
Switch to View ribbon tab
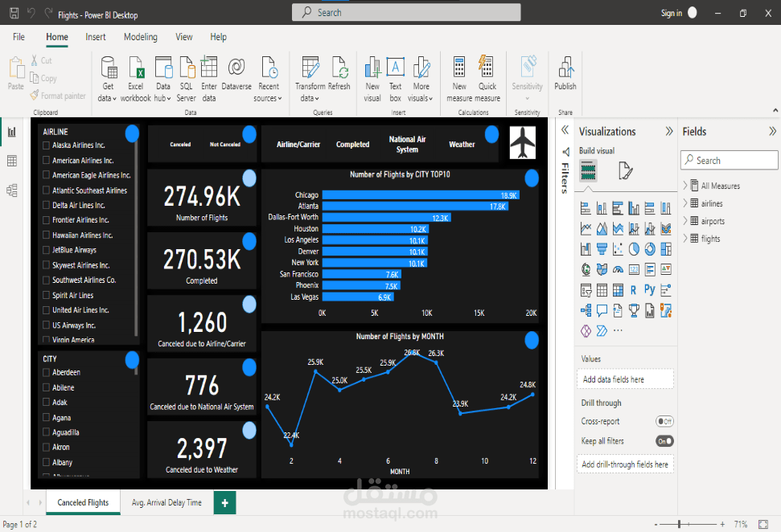coord(184,37)
